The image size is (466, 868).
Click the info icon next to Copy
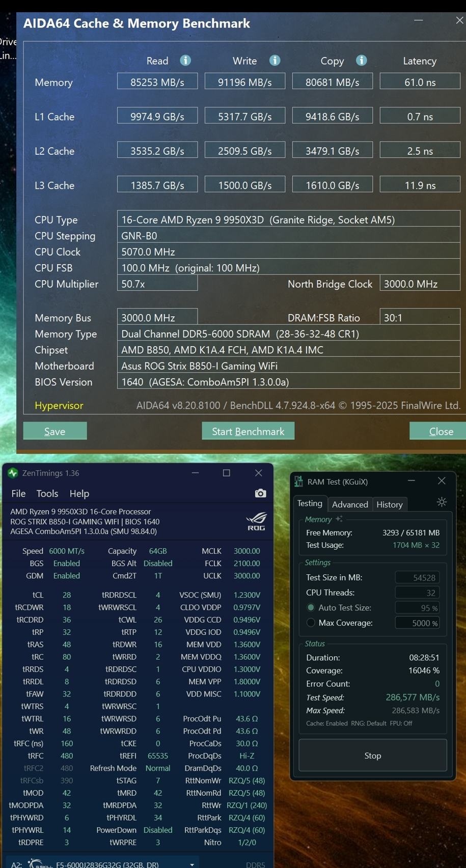[362, 61]
